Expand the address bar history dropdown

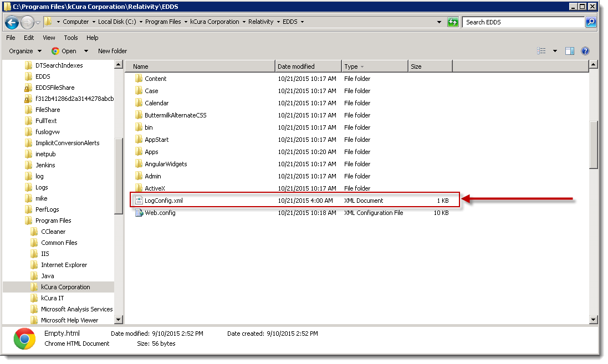point(439,22)
